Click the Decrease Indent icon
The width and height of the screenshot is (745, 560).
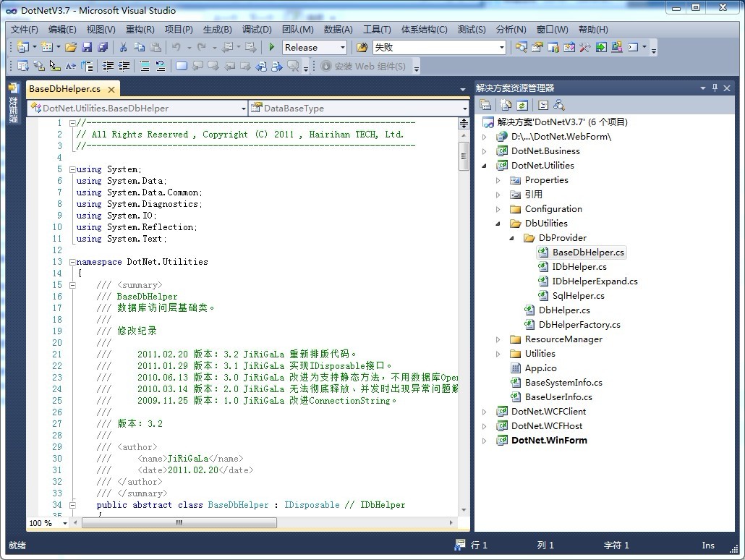tap(108, 66)
